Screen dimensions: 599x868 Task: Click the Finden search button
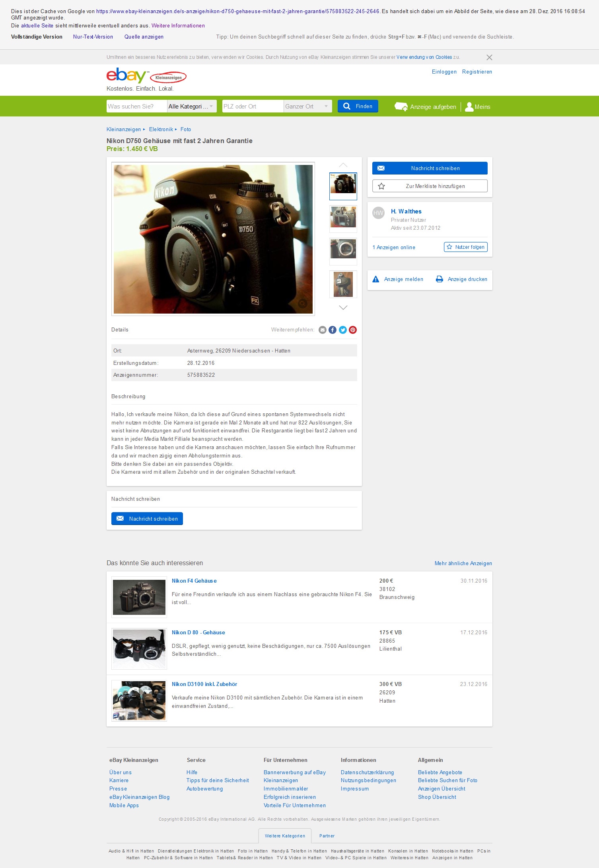[x=358, y=106]
